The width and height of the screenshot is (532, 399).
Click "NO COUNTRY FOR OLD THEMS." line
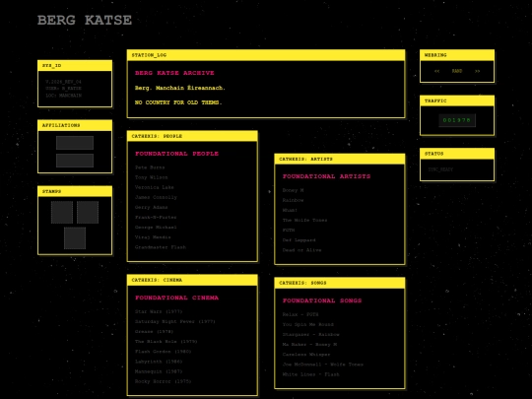[178, 102]
